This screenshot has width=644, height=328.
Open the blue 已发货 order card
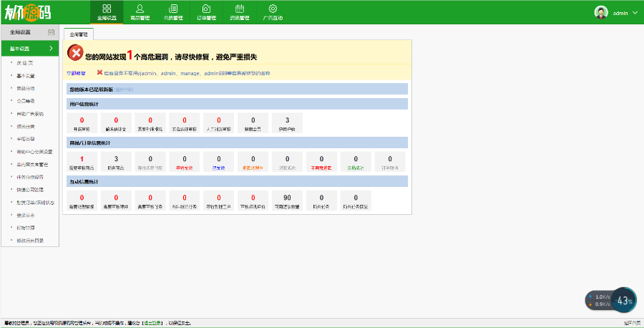point(219,162)
